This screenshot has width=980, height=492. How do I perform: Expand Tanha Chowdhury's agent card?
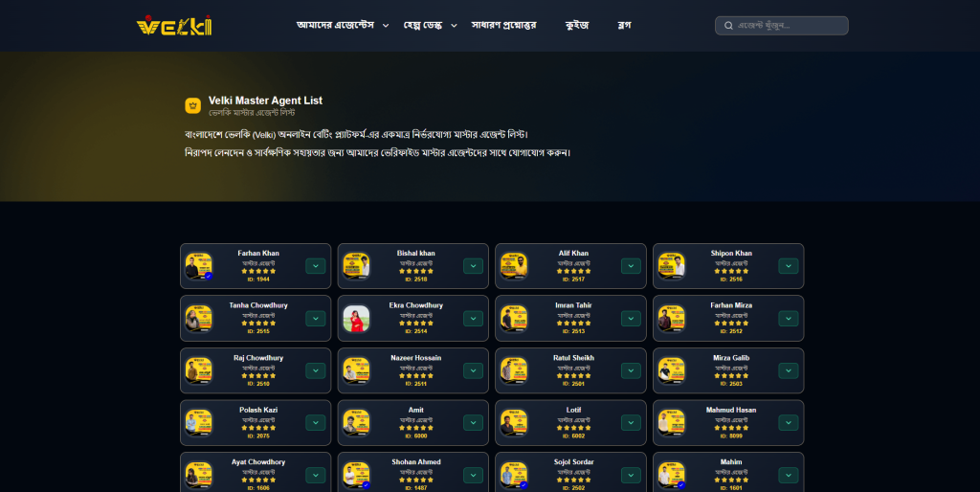316,319
